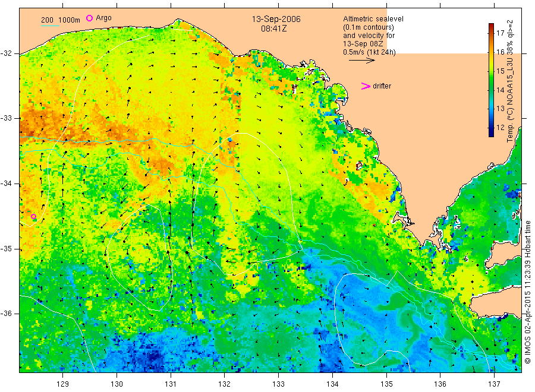Screen dimensions: 535x392
Task: Click the latitude label -34
Action: (6, 184)
